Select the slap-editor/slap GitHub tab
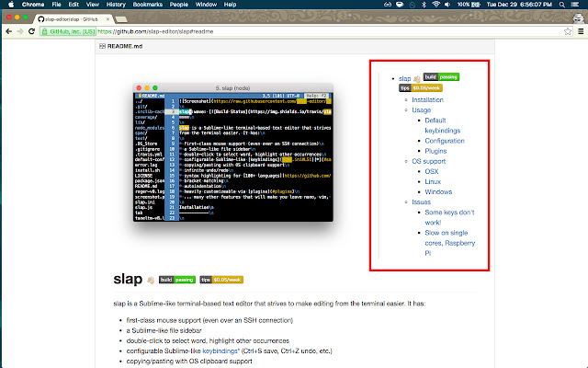Screen dimensions: 588x368 point(73,18)
